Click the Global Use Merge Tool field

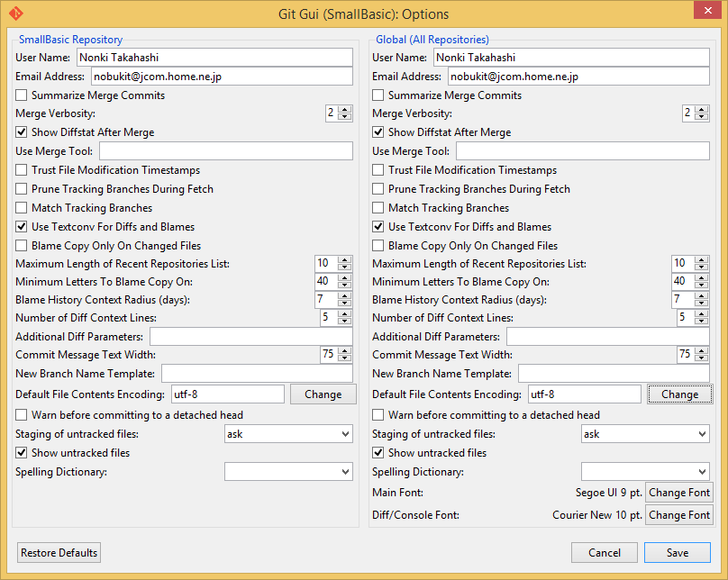point(583,151)
